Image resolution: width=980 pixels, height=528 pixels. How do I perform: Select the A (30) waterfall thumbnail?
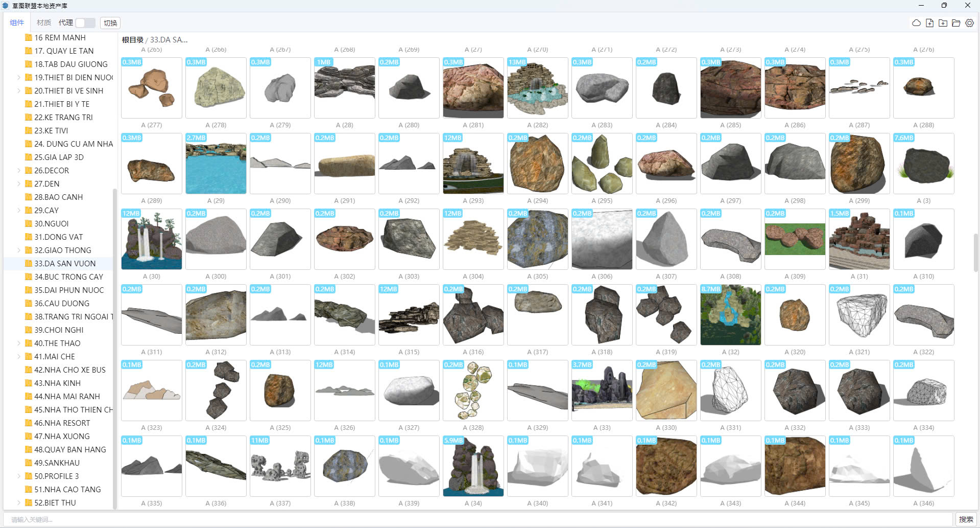(x=152, y=239)
